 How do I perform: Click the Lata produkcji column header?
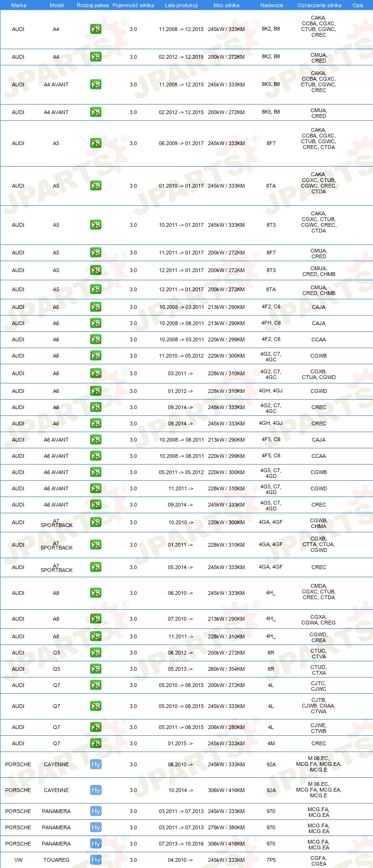181,5
